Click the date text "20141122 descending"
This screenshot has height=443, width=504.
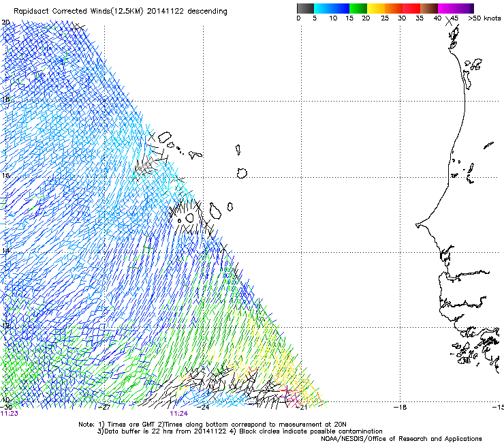187,12
